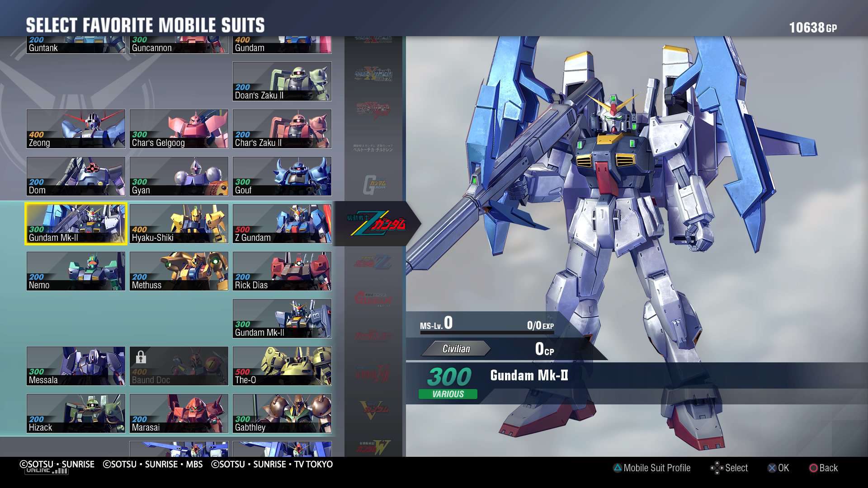
Task: Click the SOTSU SUNRISE TV TOKYO copyright text
Action: 272,465
